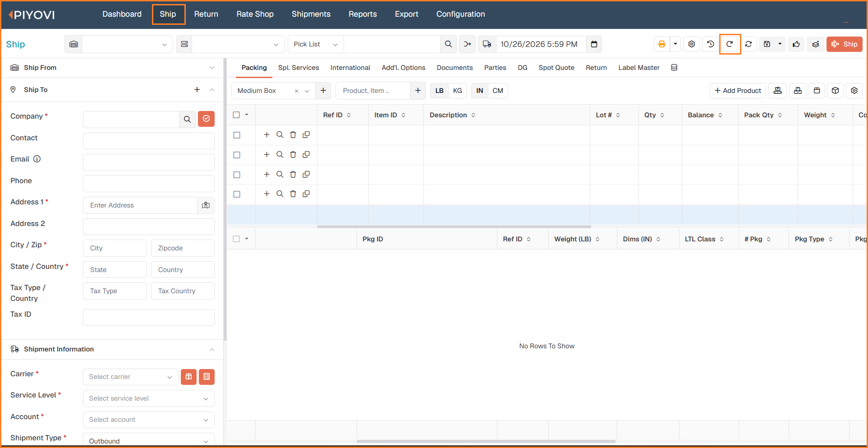Screen dimensions: 868x448
Task: Switch to the Spot Quote tab
Action: point(556,68)
